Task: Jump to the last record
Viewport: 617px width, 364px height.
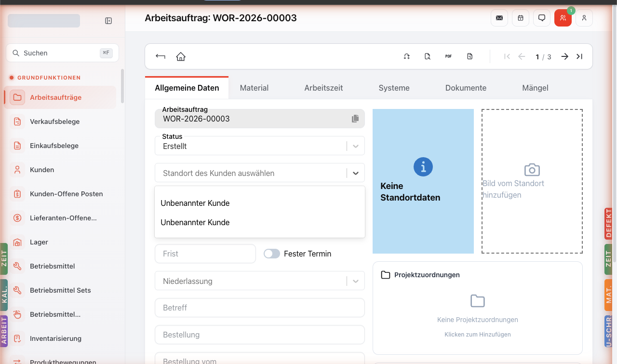Action: point(579,56)
